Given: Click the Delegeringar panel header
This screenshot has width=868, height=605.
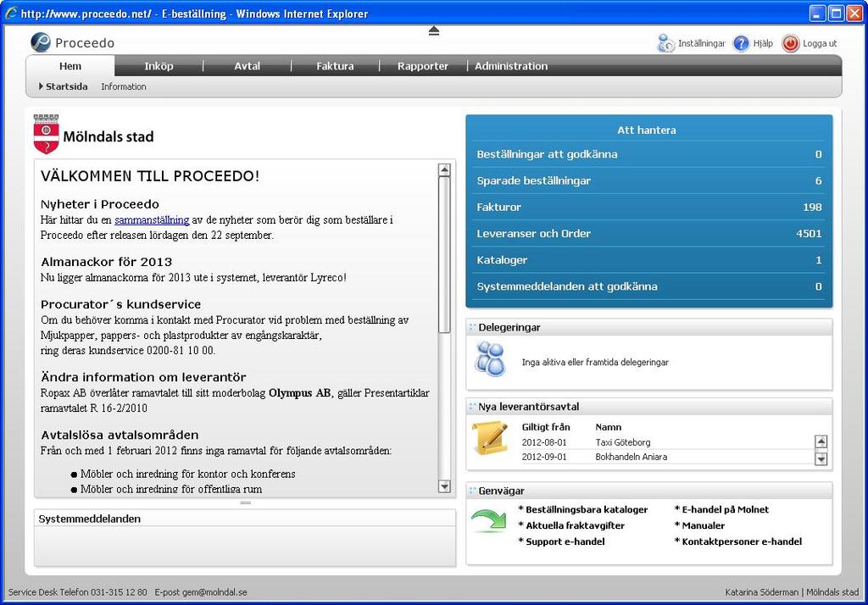Looking at the screenshot, I should point(649,327).
